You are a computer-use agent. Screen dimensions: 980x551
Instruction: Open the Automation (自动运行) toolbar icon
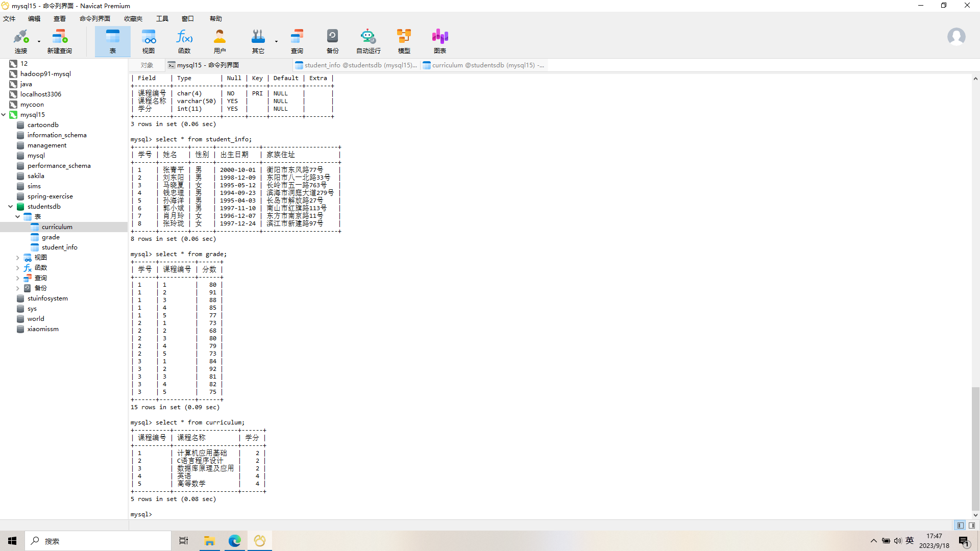tap(368, 41)
